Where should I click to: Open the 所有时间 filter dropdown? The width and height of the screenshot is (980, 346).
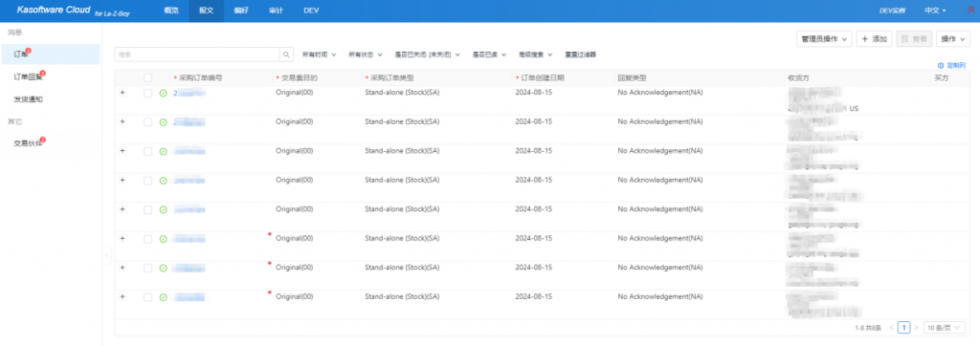319,55
